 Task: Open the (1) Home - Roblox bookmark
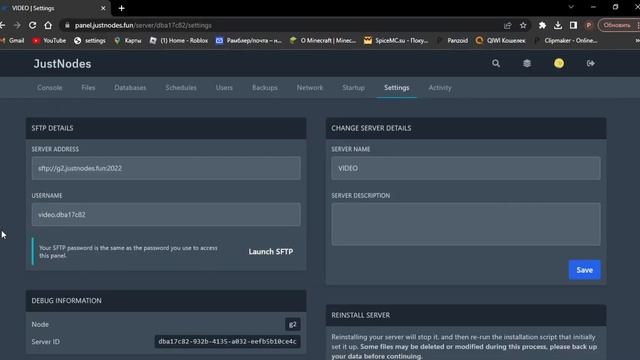click(179, 40)
